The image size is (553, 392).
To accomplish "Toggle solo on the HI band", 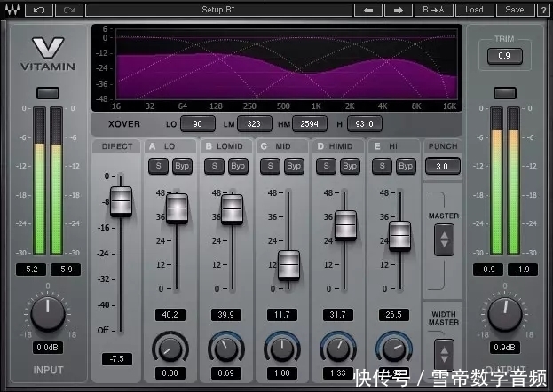I will click(x=382, y=166).
